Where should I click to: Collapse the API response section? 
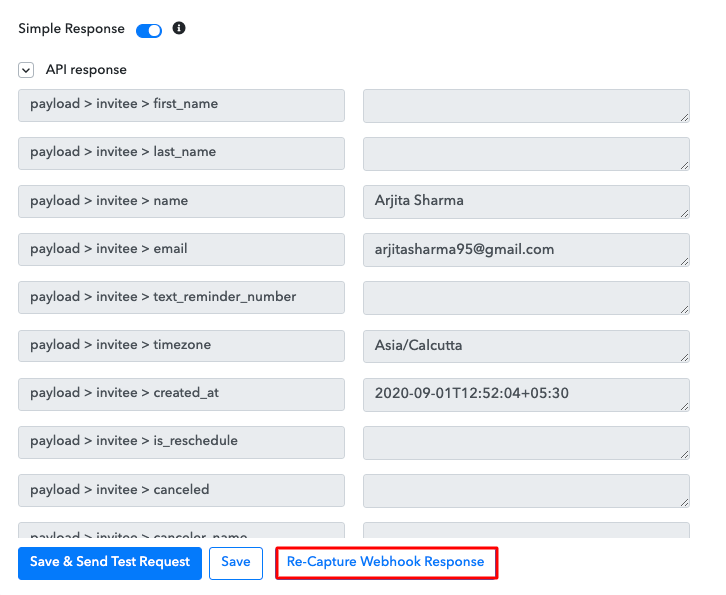(26, 70)
